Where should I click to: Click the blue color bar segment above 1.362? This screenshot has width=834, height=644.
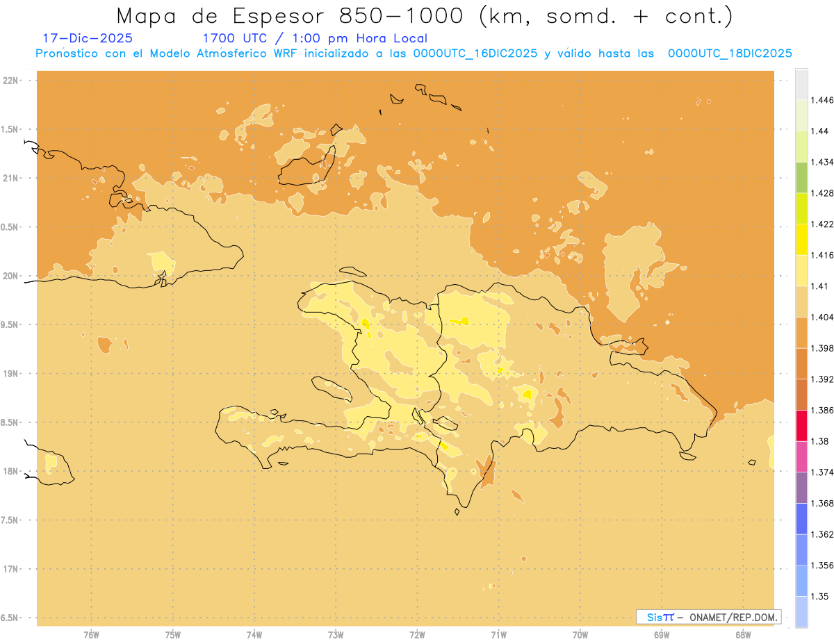pyautogui.click(x=801, y=518)
